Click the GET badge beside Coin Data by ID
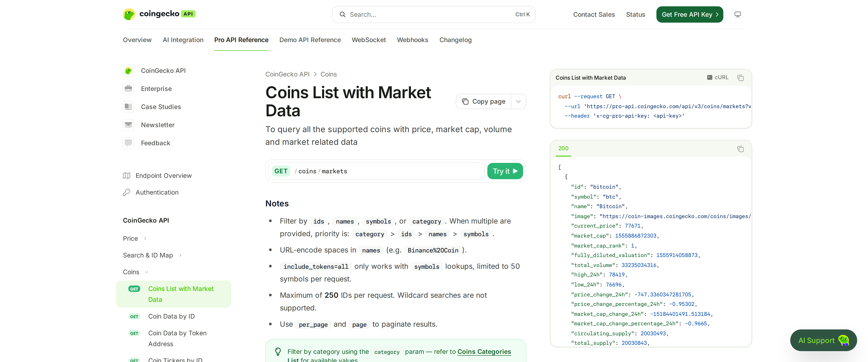 pos(134,317)
